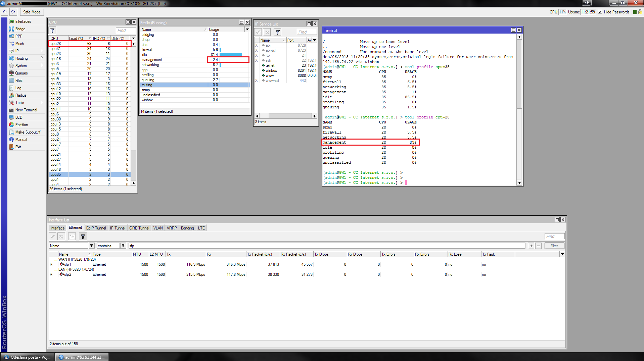
Task: Click the Undo arrow icon in toolbar
Action: [x=4, y=12]
